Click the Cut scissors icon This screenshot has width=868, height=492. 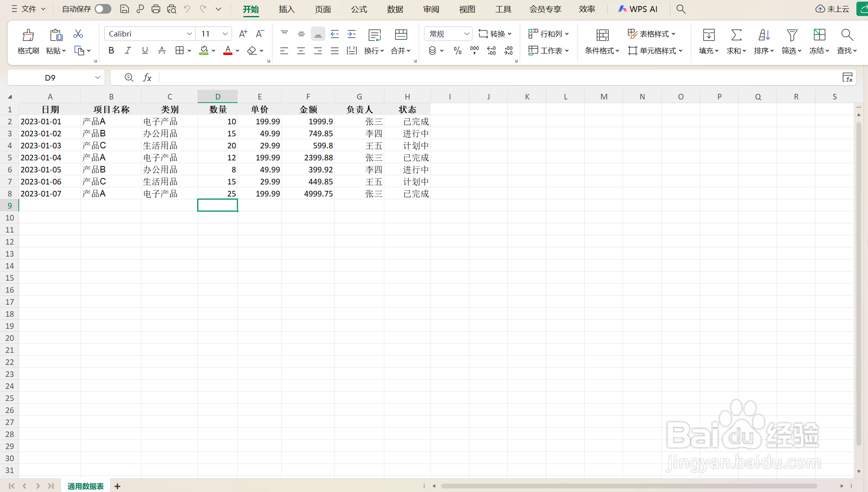pyautogui.click(x=78, y=34)
